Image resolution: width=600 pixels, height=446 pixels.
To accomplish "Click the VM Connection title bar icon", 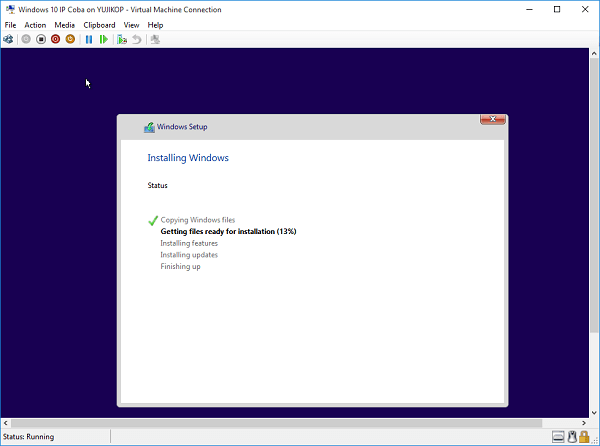I will pos(10,9).
